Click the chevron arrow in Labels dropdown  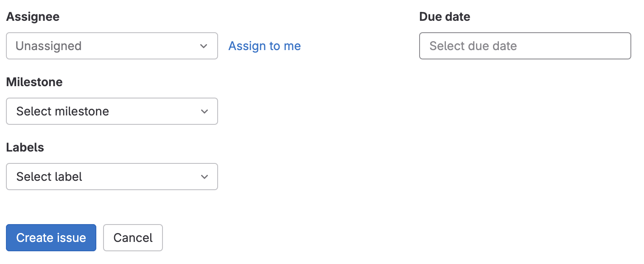coord(204,177)
